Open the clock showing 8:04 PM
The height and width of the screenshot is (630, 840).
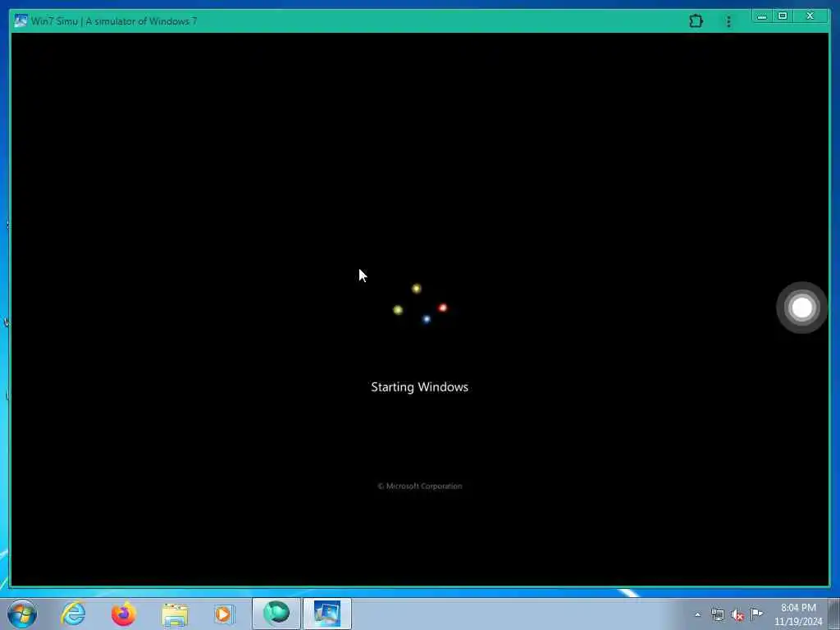coord(797,614)
